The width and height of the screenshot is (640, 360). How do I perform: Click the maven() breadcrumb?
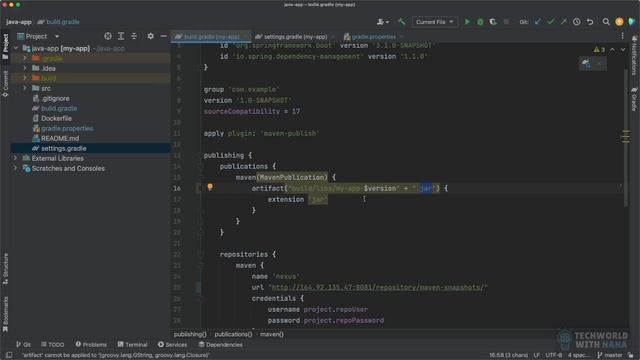pyautogui.click(x=271, y=334)
